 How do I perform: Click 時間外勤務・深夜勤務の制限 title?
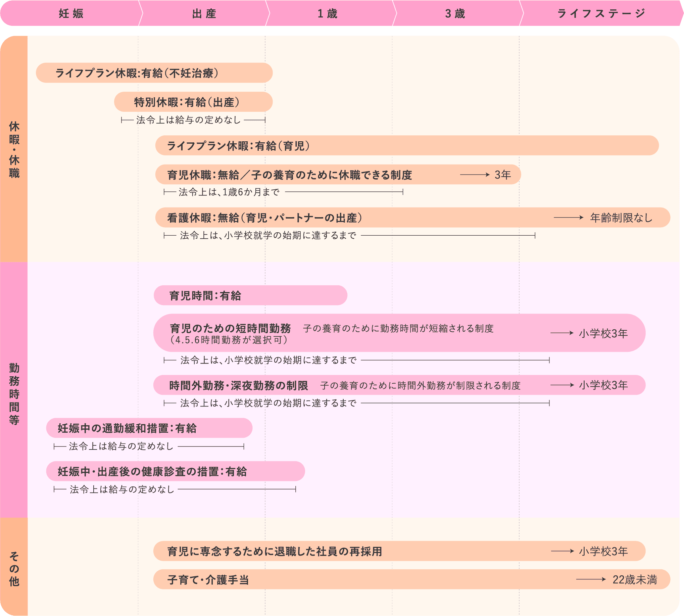pyautogui.click(x=239, y=385)
